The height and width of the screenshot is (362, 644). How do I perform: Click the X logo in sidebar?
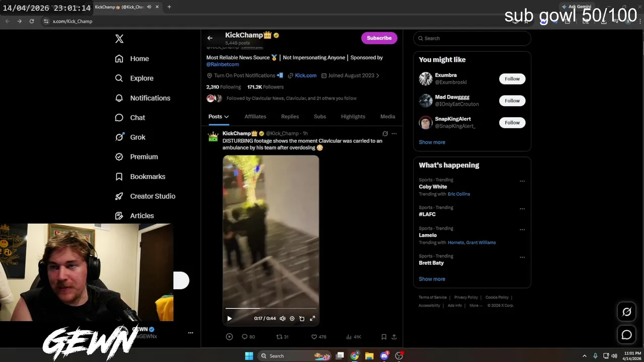pyautogui.click(x=119, y=39)
